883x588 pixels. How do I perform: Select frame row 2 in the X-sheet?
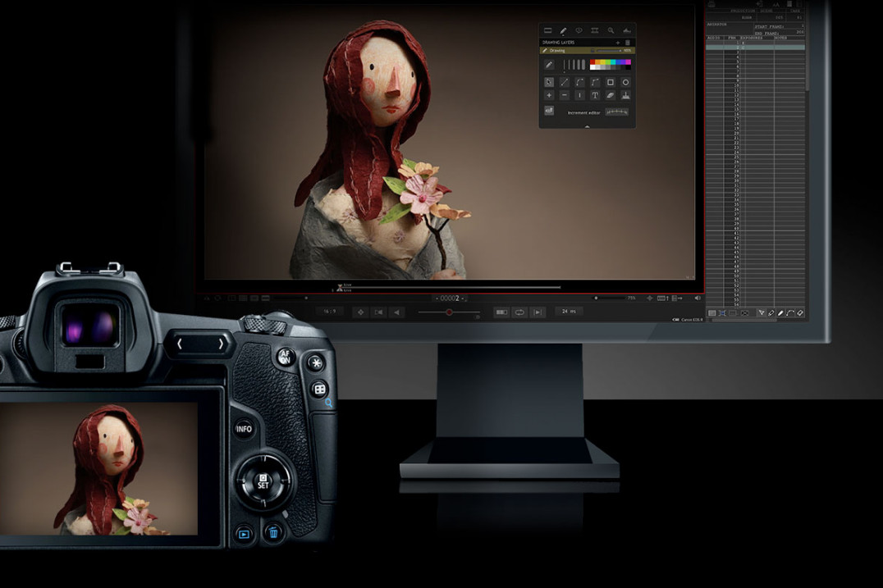click(x=755, y=48)
